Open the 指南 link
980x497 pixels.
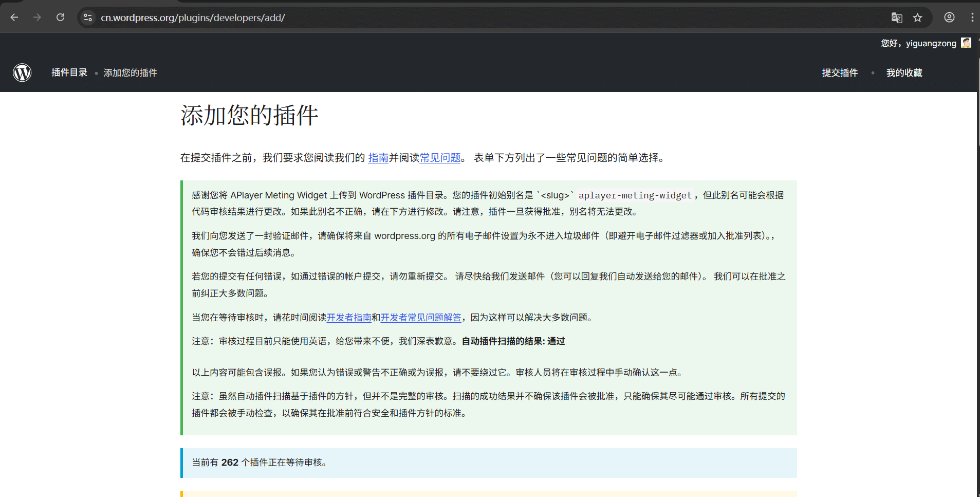(378, 158)
